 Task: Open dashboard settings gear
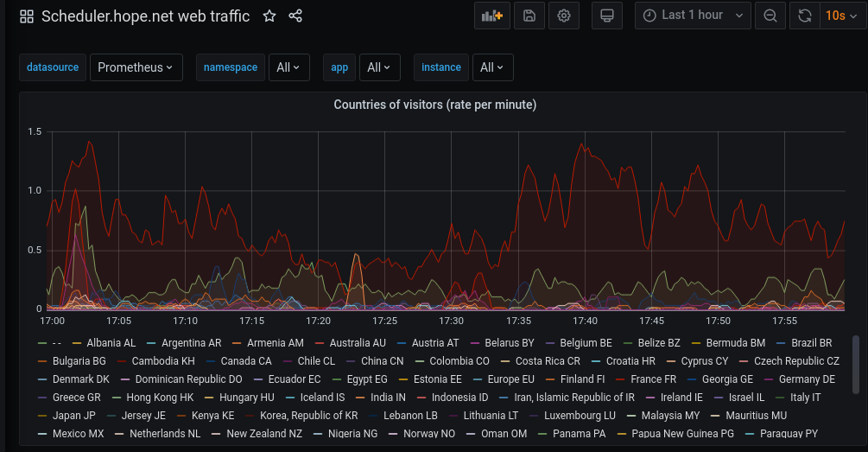tap(563, 16)
